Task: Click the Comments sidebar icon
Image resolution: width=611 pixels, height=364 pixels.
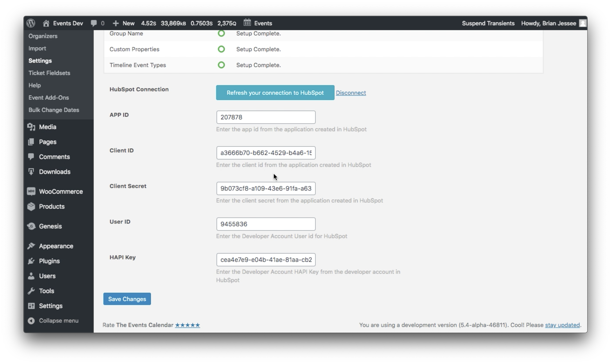Action: coord(31,156)
